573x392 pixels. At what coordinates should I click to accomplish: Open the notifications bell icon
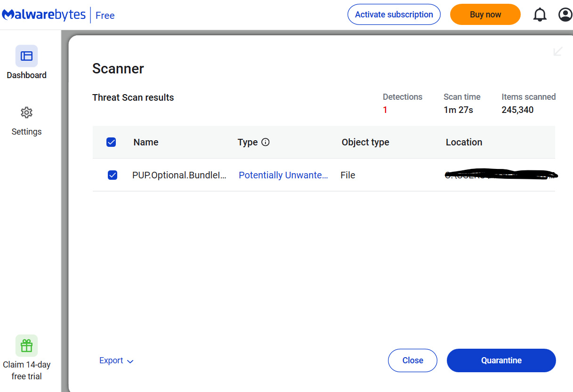540,15
